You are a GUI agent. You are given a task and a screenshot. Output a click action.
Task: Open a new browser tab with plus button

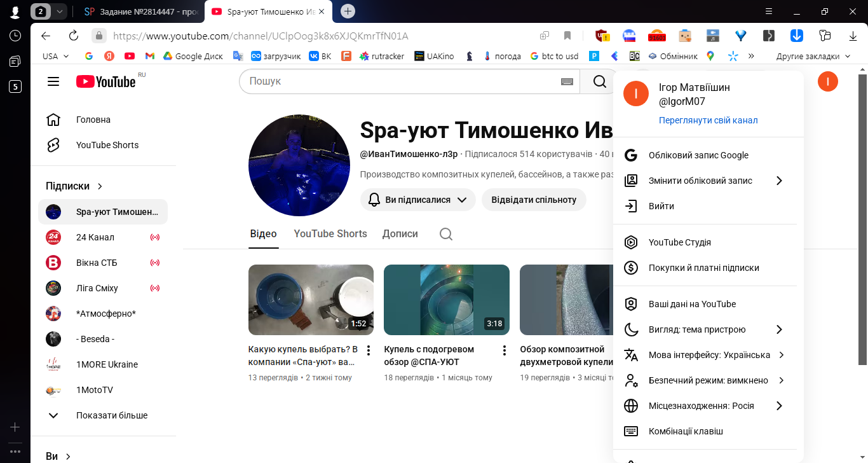348,11
